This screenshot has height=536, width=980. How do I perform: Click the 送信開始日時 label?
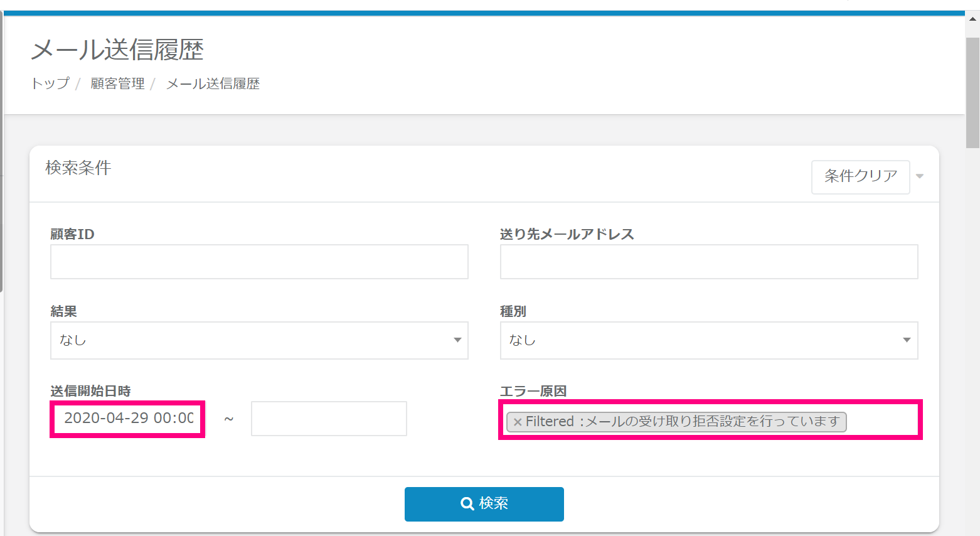[x=90, y=391]
